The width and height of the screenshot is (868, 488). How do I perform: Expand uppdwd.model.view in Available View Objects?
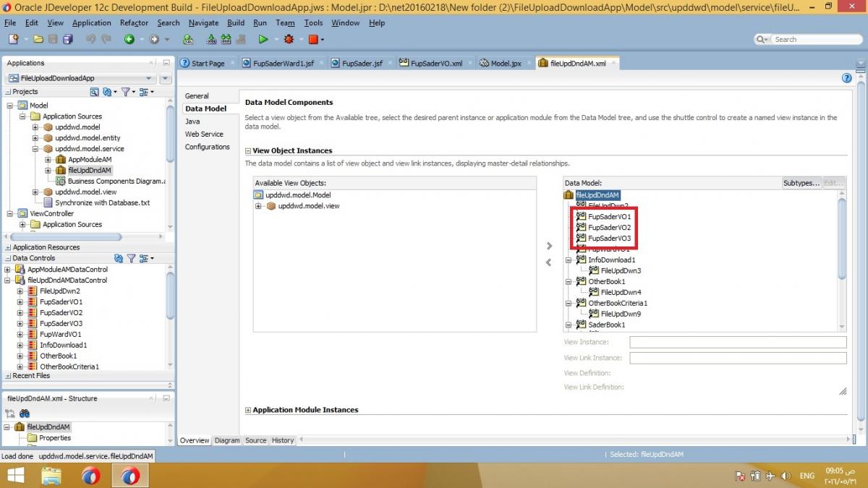pyautogui.click(x=258, y=206)
